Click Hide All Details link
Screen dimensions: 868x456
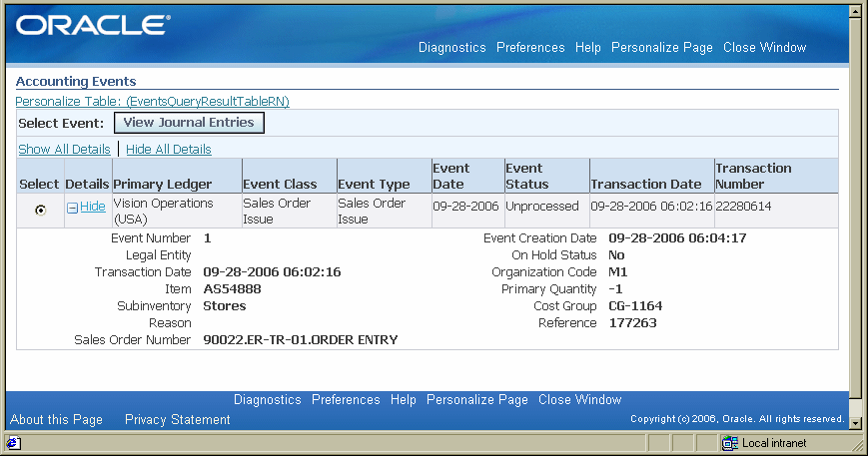[x=169, y=150]
